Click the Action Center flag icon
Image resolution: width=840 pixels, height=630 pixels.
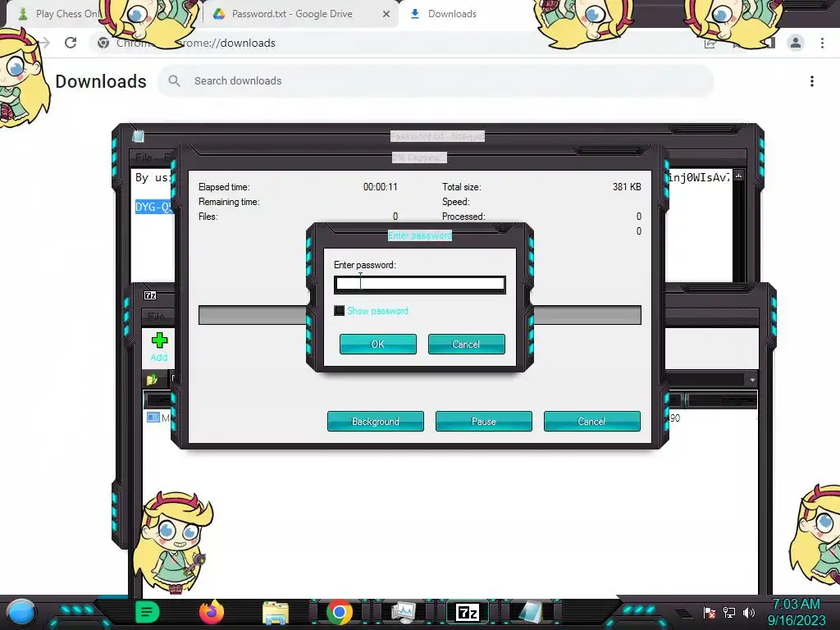point(710,613)
